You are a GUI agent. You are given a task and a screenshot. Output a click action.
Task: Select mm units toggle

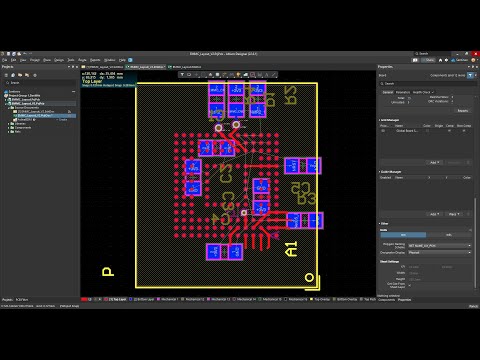[x=403, y=235]
